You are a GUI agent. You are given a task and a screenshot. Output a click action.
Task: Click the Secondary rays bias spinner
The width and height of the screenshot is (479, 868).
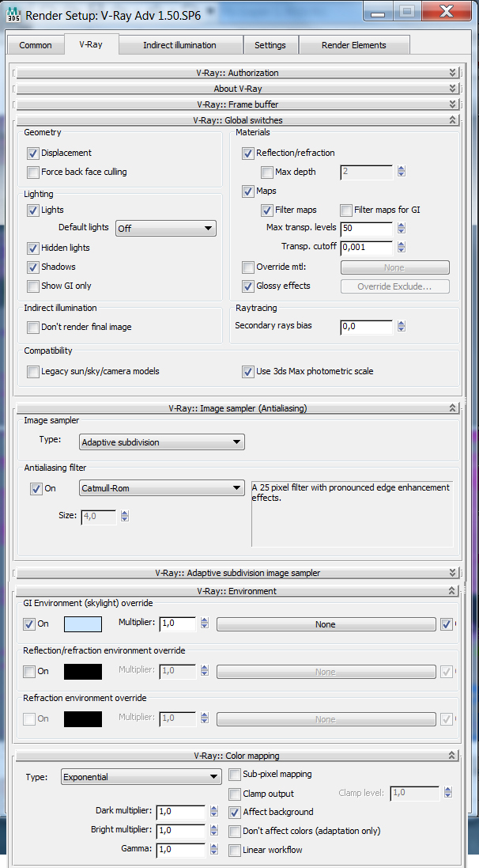[402, 327]
